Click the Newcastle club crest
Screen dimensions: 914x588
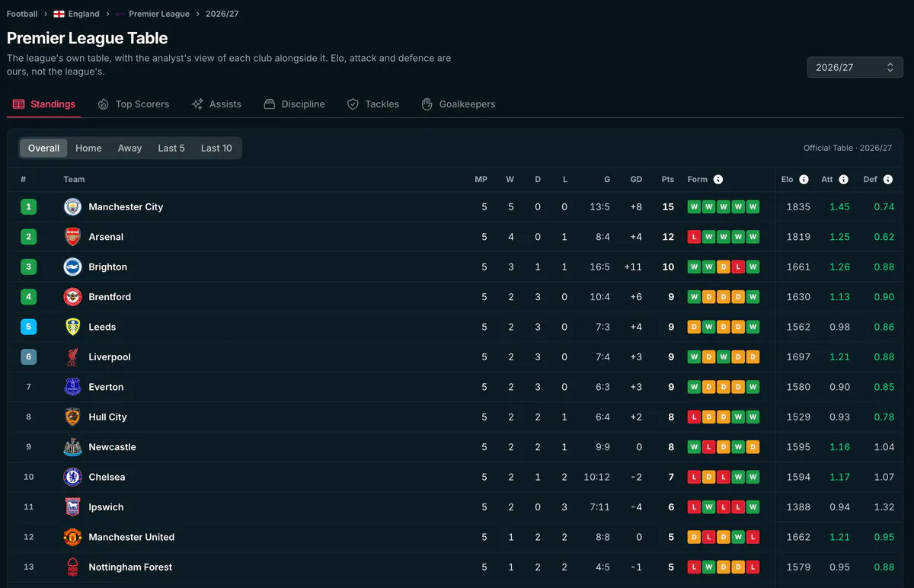72,447
